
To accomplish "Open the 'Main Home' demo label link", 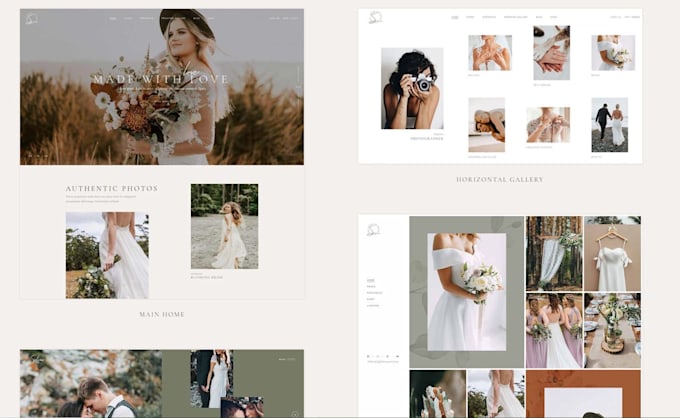I will (162, 314).
